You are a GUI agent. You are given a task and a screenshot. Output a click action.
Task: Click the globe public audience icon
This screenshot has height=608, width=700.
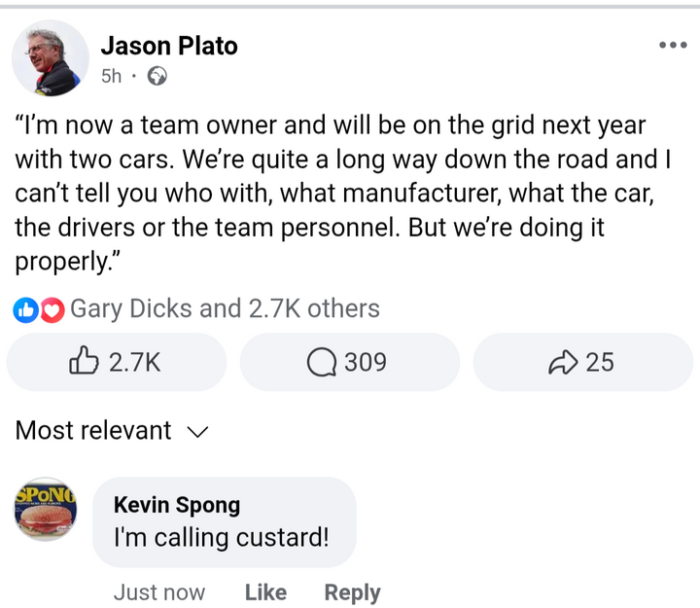coord(156,76)
